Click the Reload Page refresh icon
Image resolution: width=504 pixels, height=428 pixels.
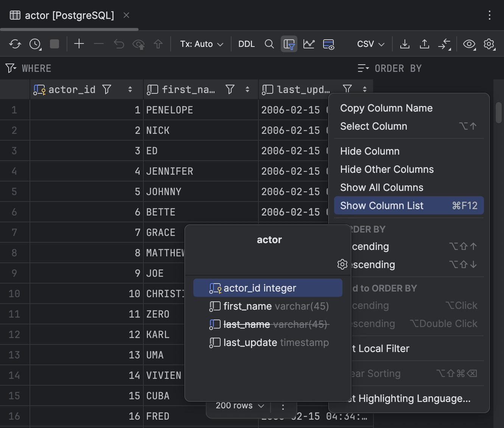coord(15,44)
